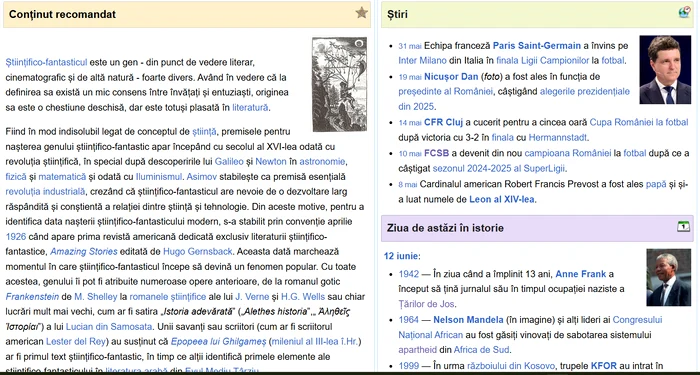Follow the războiului din Kosovo link
This screenshot has height=375, width=700.
pyautogui.click(x=511, y=366)
